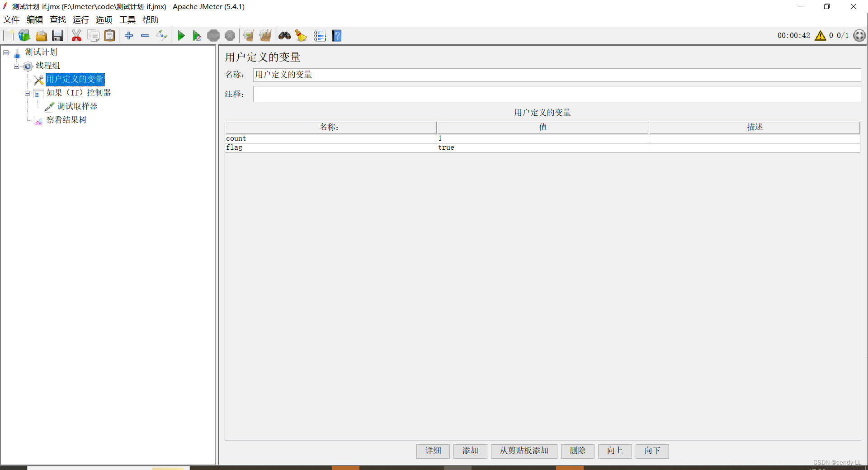This screenshot has width=868, height=470.
Task: Click the 添加 button
Action: (x=470, y=451)
